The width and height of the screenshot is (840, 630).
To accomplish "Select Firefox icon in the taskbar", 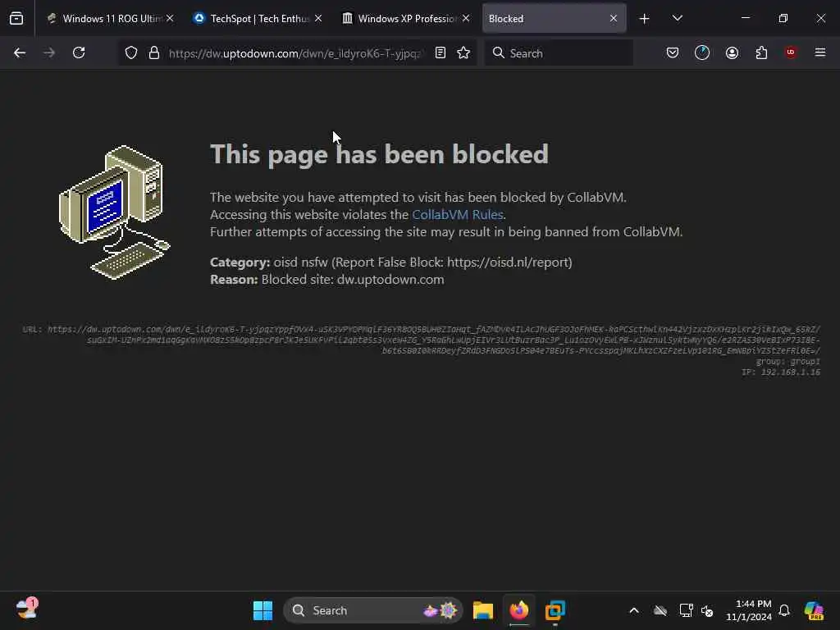I will (x=518, y=610).
